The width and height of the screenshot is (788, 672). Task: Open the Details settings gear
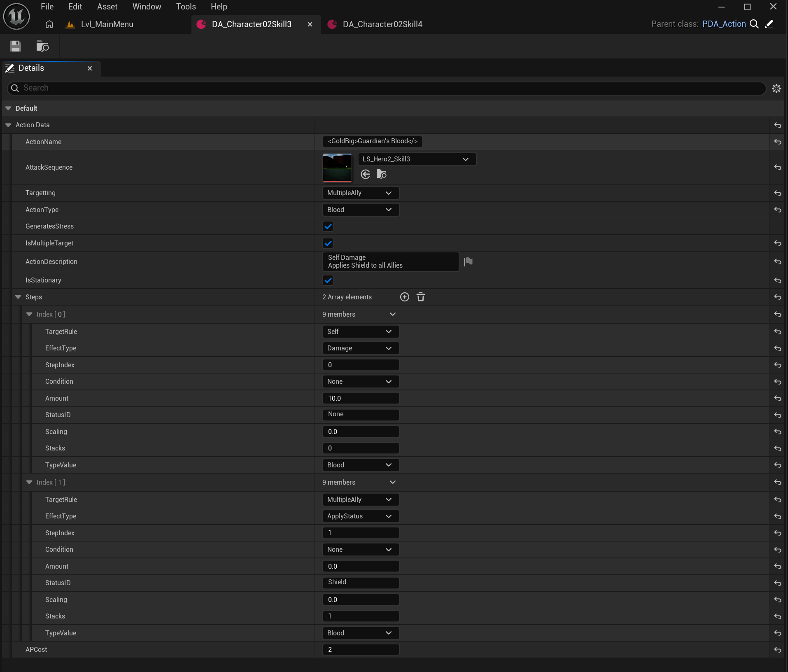click(776, 88)
